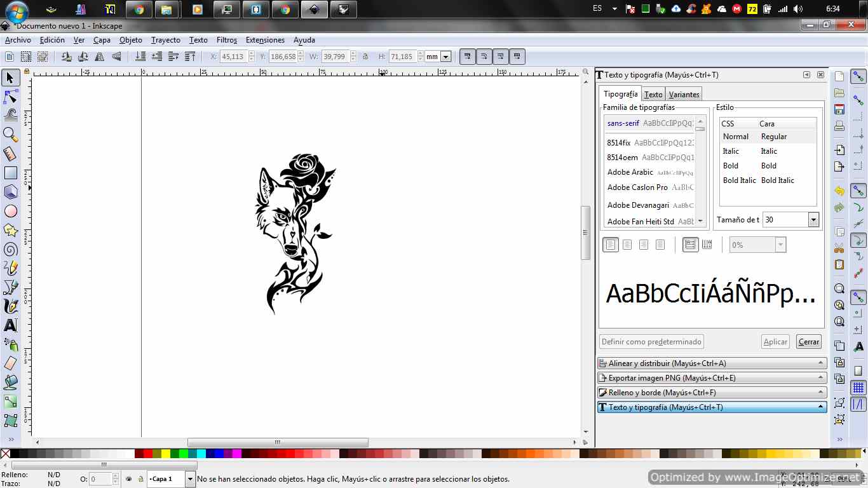Open the Capa 1 layer dropdown

click(x=190, y=479)
